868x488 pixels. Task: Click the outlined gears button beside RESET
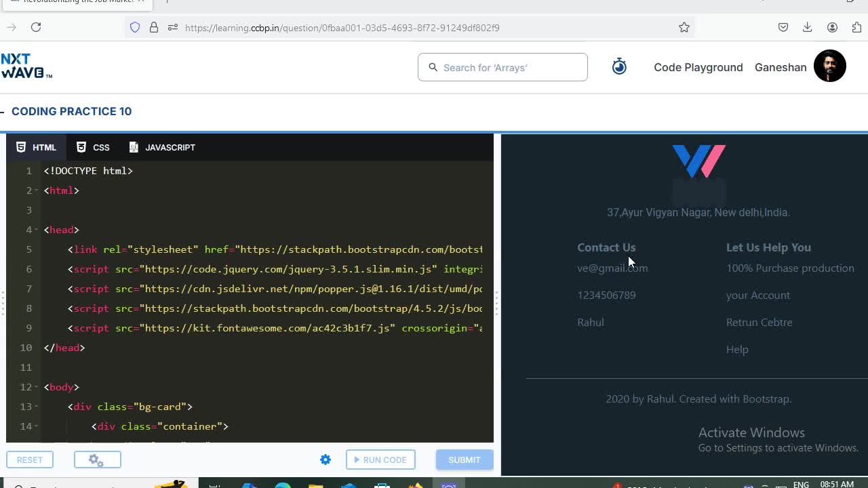pyautogui.click(x=98, y=460)
